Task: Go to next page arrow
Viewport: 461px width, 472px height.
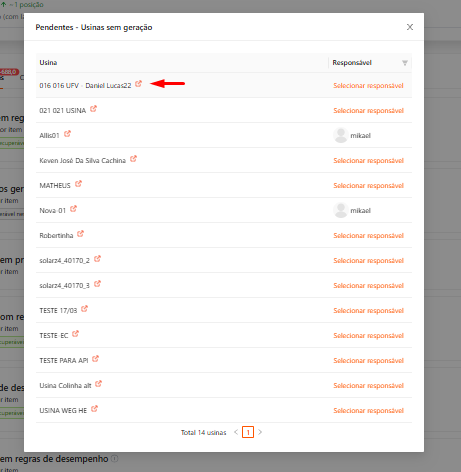Action: click(x=260, y=432)
